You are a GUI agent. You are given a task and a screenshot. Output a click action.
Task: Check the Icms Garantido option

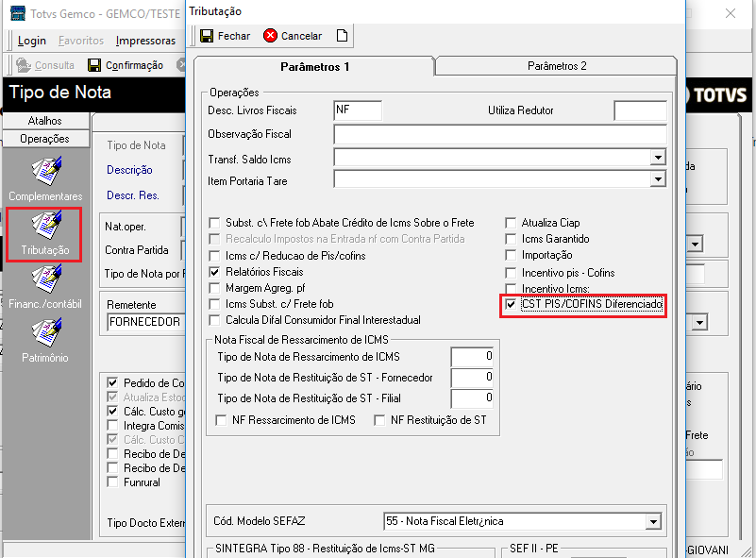coord(511,239)
